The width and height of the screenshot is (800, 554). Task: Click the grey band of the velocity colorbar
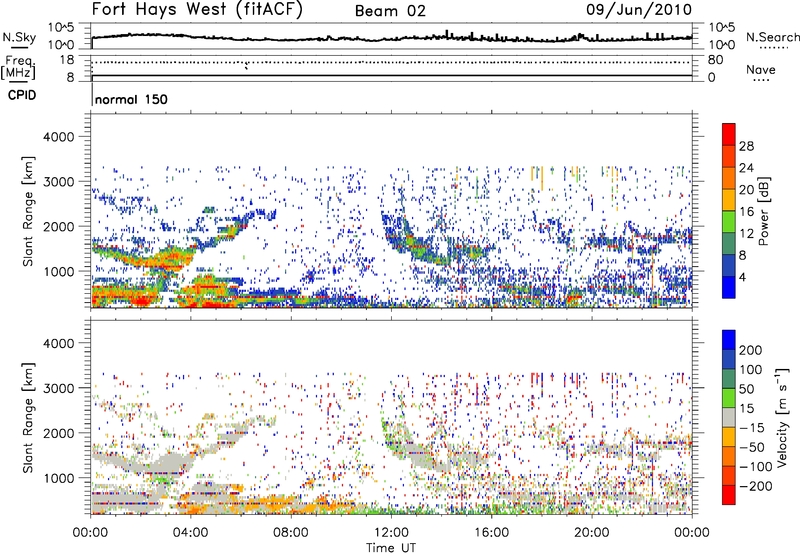tap(729, 417)
